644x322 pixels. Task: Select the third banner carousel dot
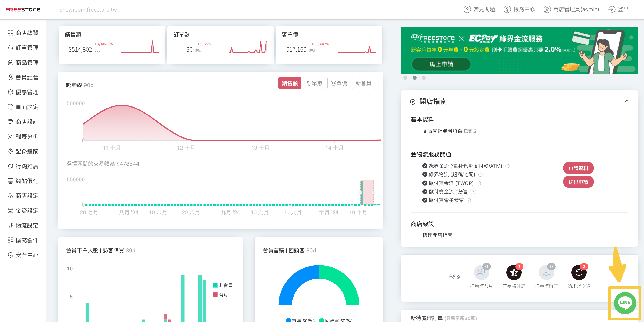pos(424,78)
